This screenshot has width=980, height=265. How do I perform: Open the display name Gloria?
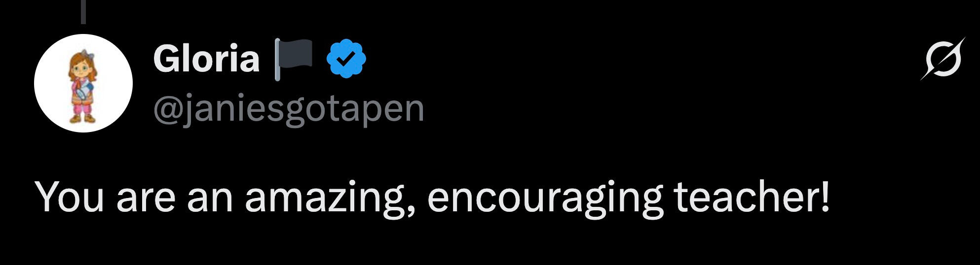click(x=206, y=59)
